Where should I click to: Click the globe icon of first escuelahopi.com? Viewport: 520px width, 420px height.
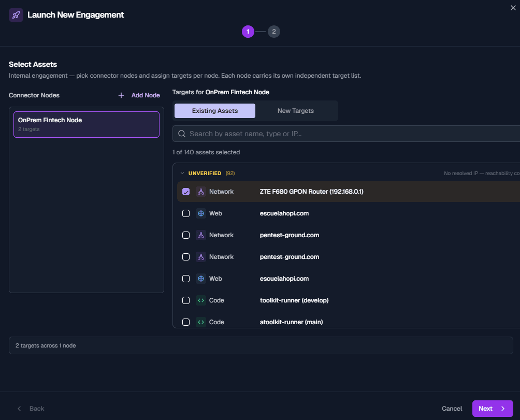200,213
